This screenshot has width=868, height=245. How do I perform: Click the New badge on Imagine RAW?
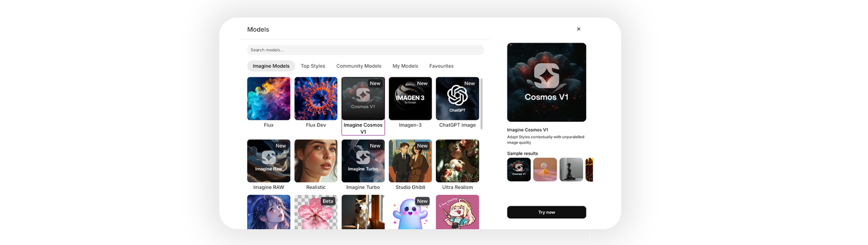tap(281, 146)
